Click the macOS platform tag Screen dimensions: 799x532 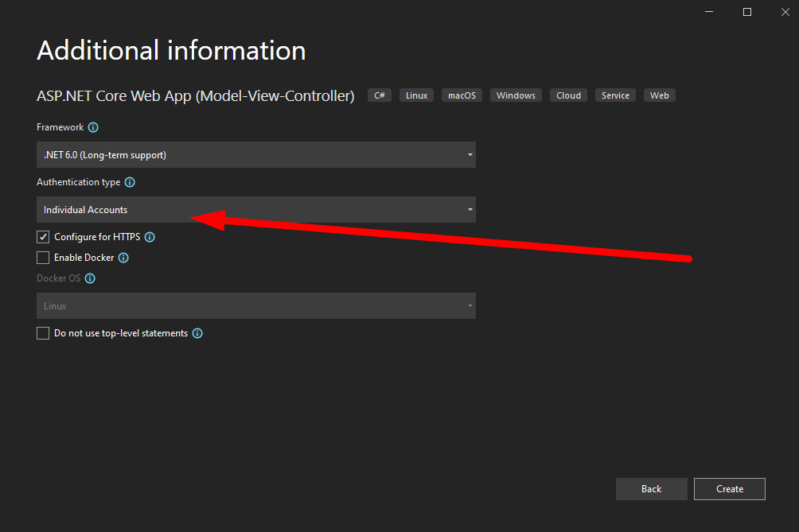(462, 95)
